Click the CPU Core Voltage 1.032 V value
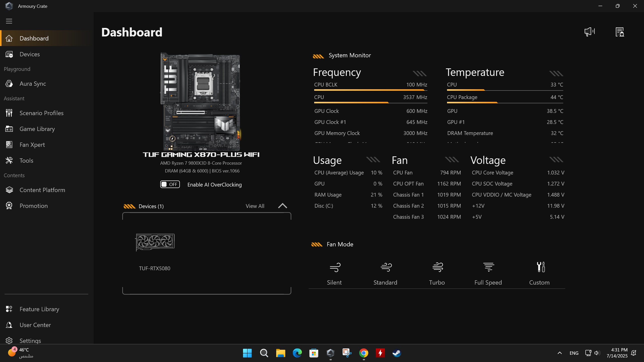Image resolution: width=644 pixels, height=362 pixels. point(556,173)
